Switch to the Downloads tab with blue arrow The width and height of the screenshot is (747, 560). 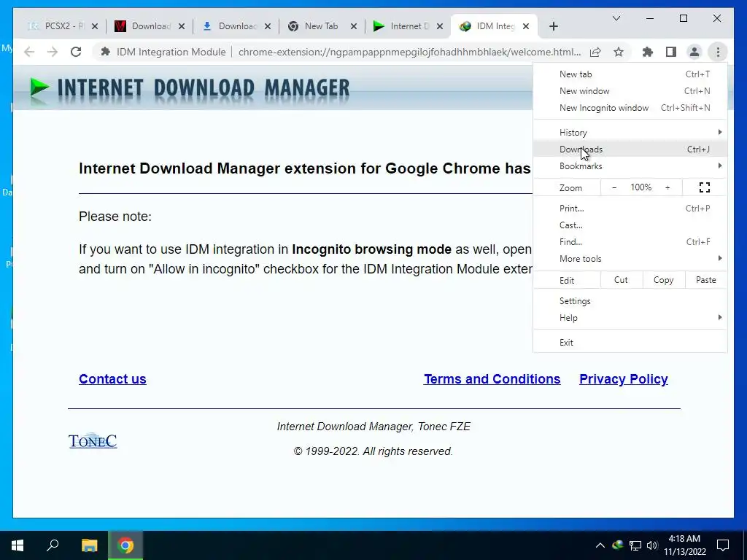pos(235,26)
